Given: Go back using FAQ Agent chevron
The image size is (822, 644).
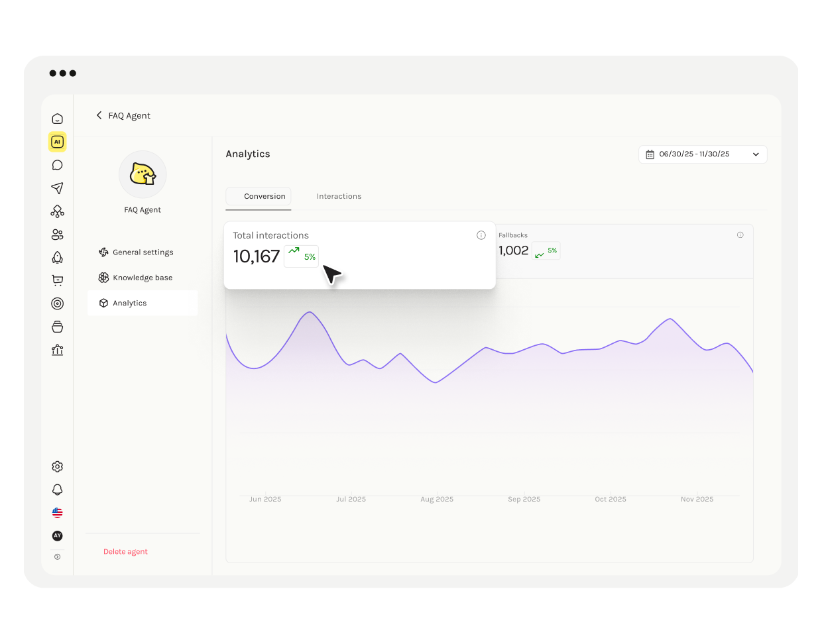Looking at the screenshot, I should pyautogui.click(x=99, y=115).
